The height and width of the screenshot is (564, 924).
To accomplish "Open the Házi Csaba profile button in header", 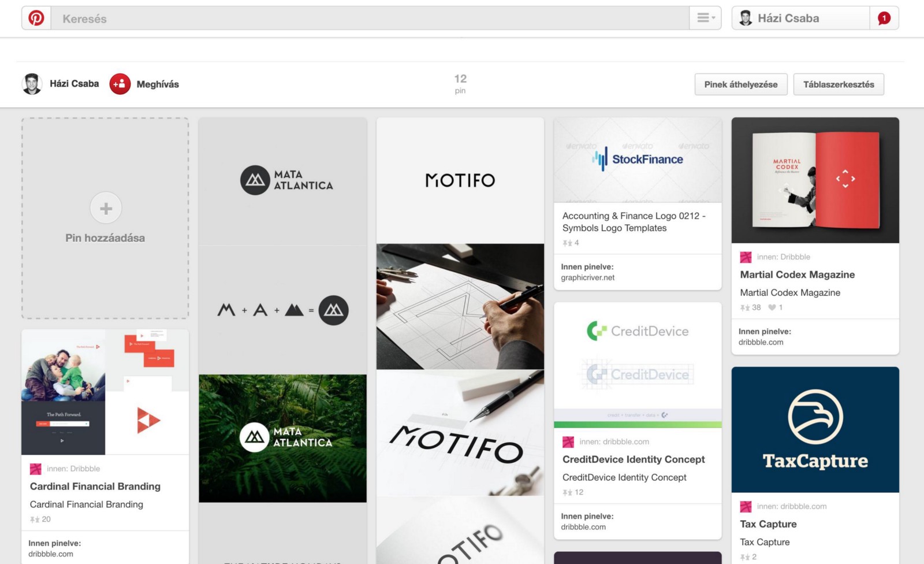I will click(801, 18).
